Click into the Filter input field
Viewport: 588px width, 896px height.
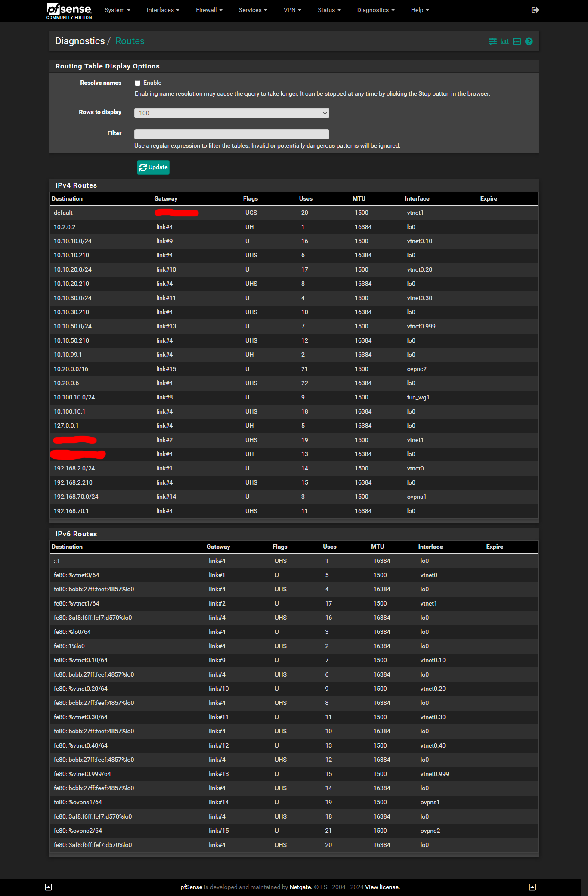point(232,134)
